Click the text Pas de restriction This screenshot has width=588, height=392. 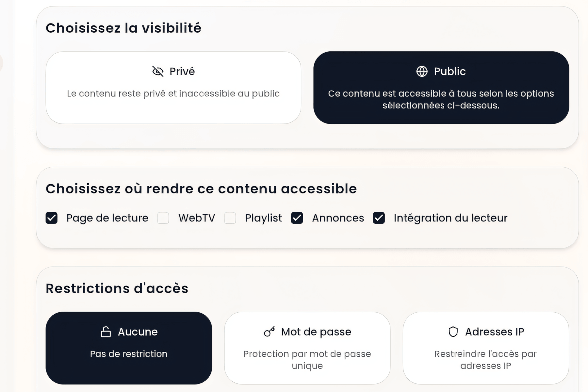(x=129, y=354)
